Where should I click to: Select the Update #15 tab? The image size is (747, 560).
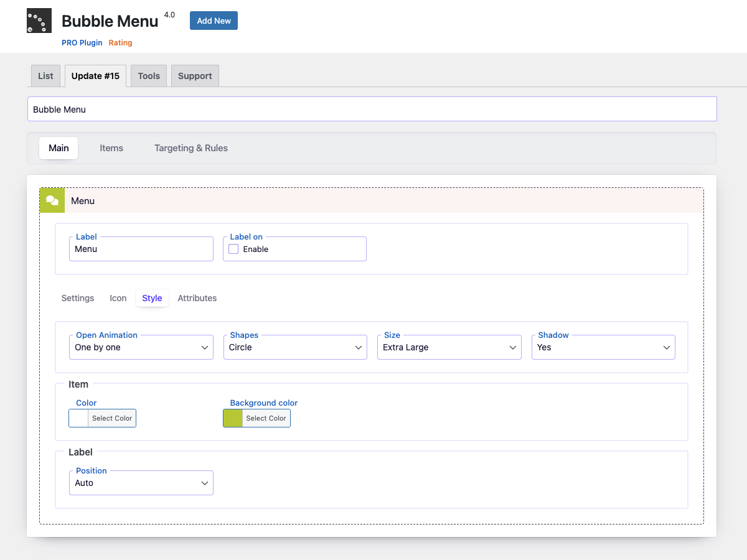point(95,76)
